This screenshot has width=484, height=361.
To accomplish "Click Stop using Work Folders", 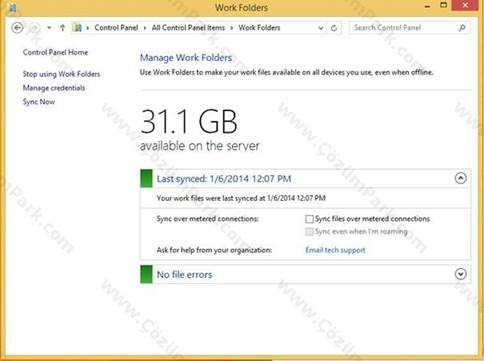I will (61, 74).
